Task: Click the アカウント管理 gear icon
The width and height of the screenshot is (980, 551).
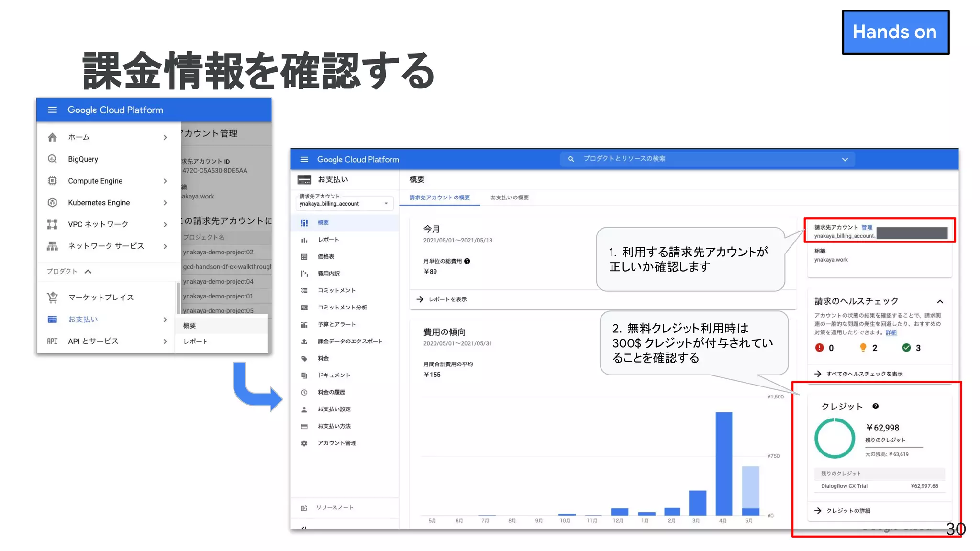Action: point(304,443)
